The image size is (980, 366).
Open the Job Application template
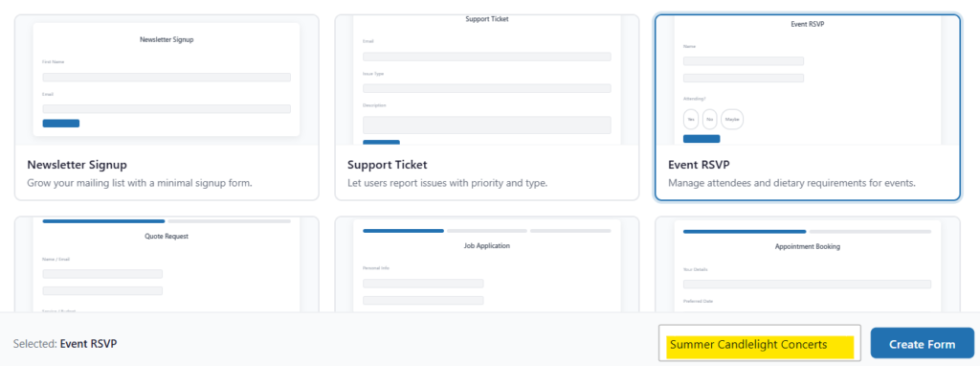(487, 264)
